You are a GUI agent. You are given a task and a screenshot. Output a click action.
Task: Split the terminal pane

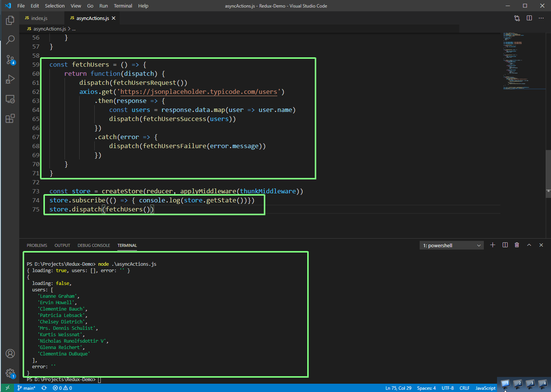coord(505,245)
